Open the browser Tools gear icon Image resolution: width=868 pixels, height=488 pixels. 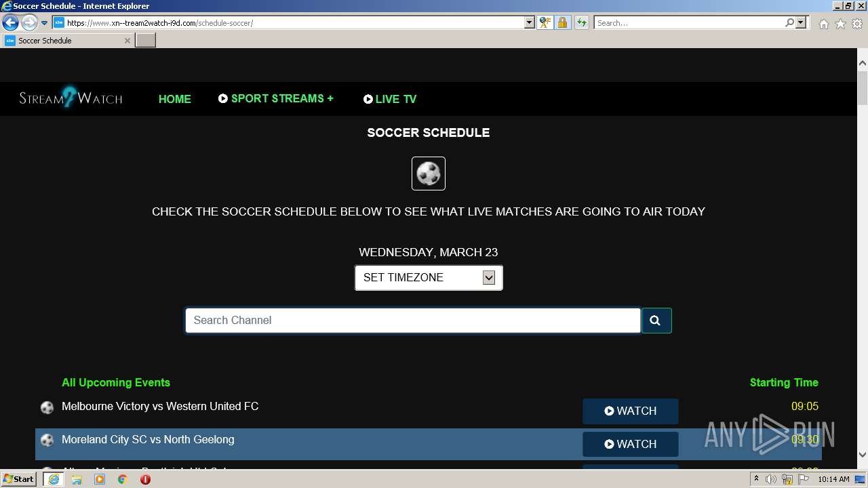click(857, 24)
